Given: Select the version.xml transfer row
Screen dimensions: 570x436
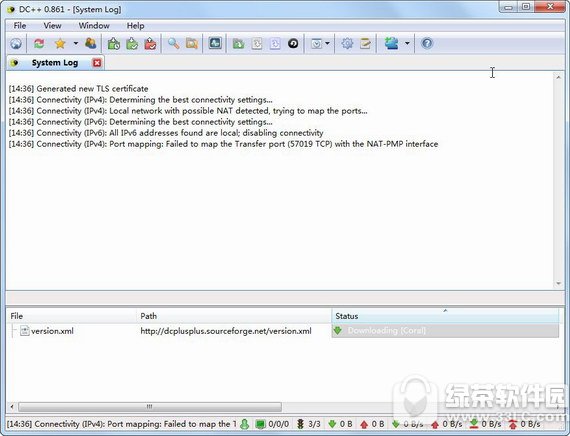Looking at the screenshot, I should (283, 331).
